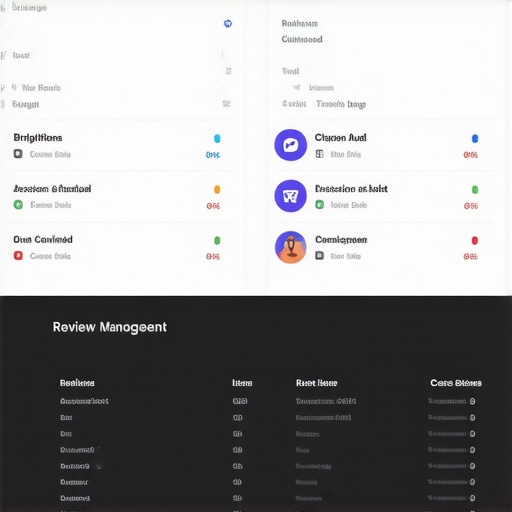Click the red percentage value in Oua Confined row
Viewport: 512px width, 512px height.
pos(213,256)
